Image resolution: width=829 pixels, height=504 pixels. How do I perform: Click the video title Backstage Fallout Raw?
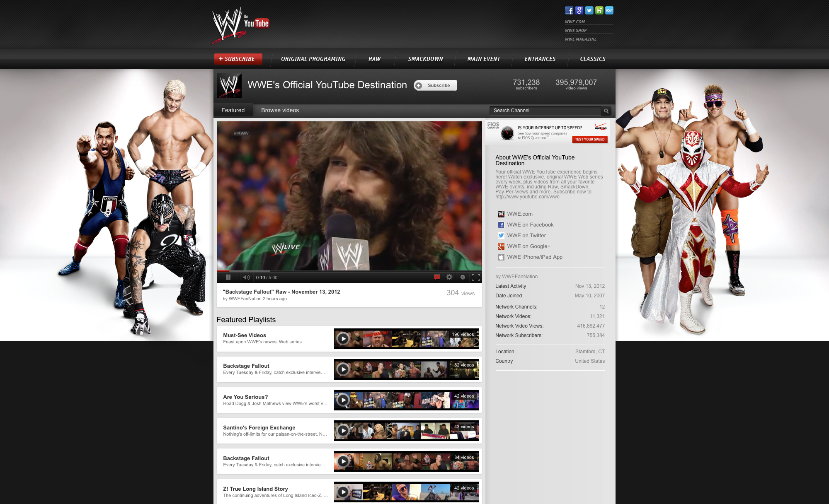(x=281, y=292)
